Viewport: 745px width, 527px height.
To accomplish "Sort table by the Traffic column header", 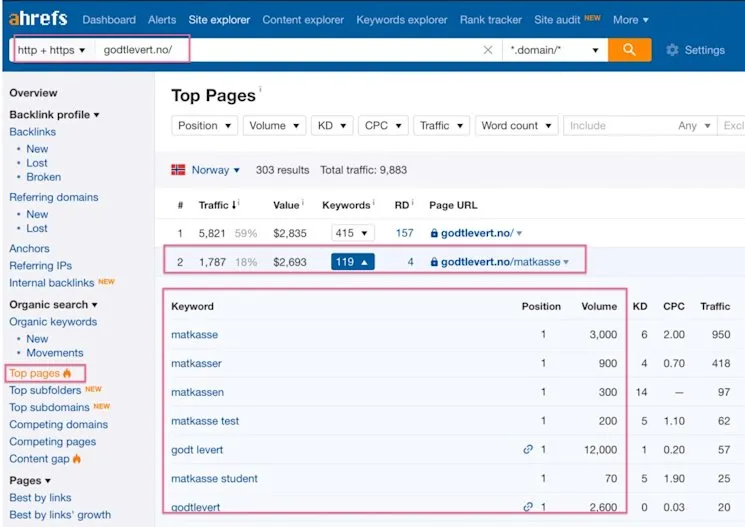I will [x=214, y=205].
